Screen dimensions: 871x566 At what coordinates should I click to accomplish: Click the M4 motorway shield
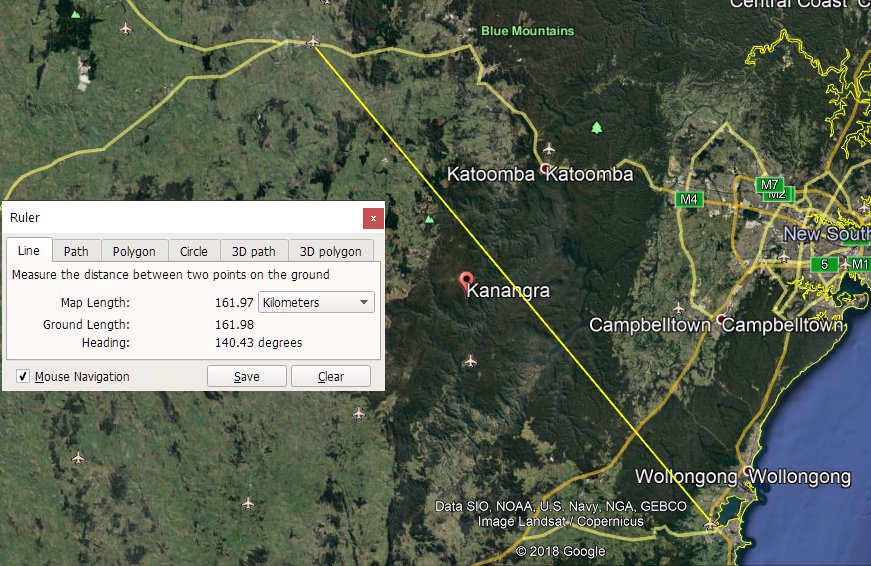pos(689,199)
